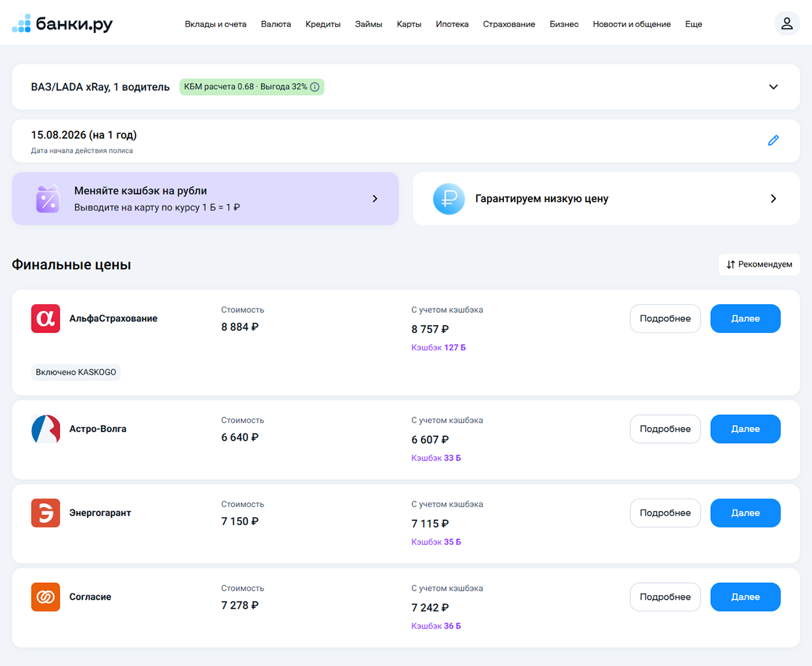812x666 pixels.
Task: Click the ВАЗ/LADA xRay, 1 водитель title
Action: [101, 87]
